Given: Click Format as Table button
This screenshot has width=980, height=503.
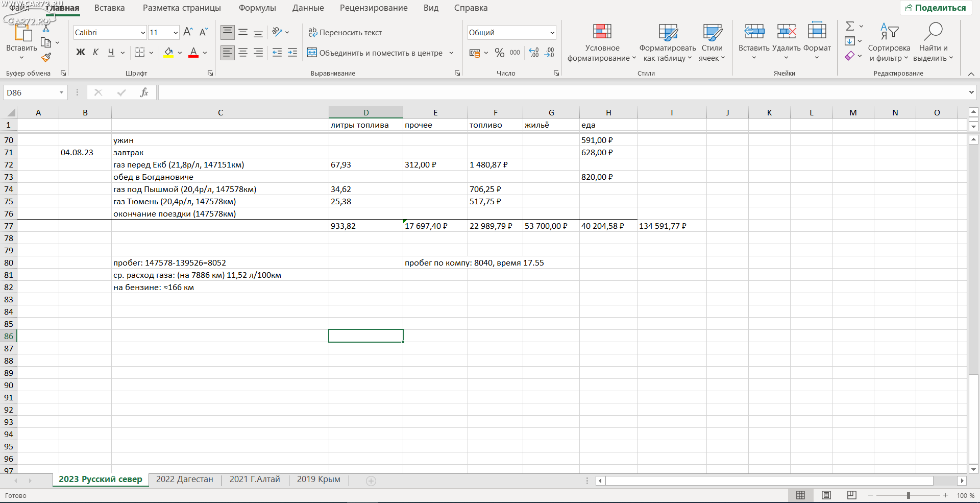Looking at the screenshot, I should pyautogui.click(x=668, y=42).
